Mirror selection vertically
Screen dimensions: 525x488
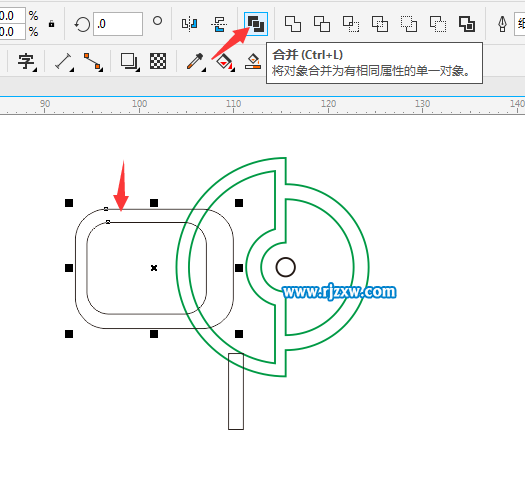point(219,24)
